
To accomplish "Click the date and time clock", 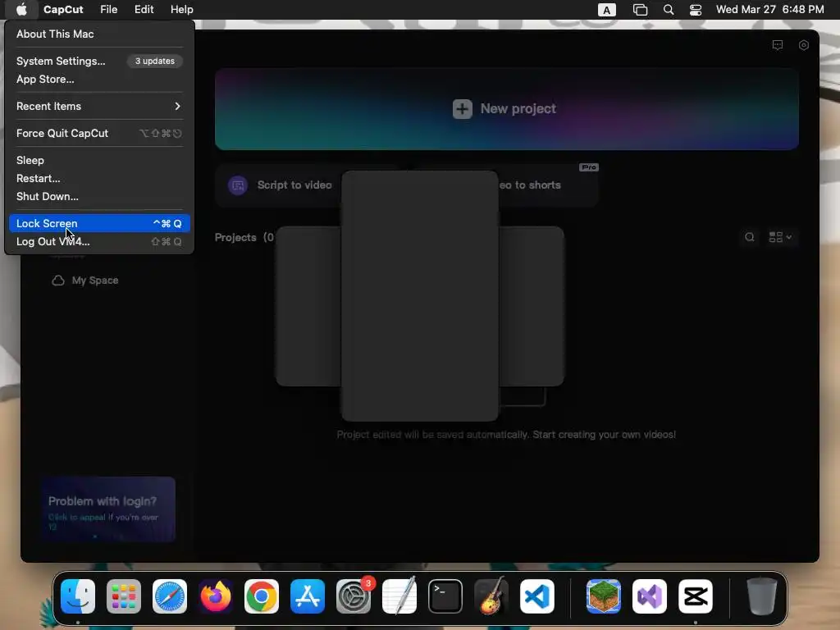I will [769, 10].
